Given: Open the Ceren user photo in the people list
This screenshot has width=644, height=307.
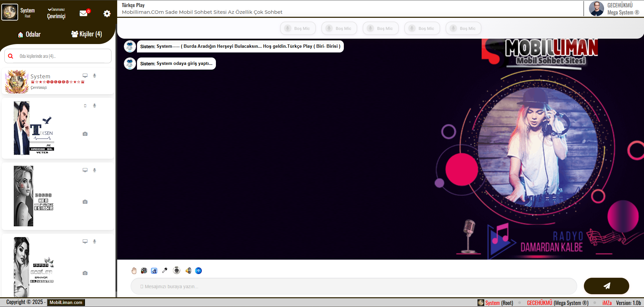Looking at the screenshot, I should tap(21, 267).
